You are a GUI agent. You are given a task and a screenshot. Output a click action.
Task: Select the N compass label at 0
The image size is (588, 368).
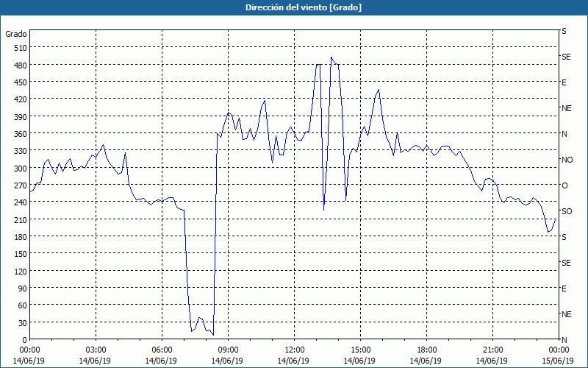[564, 340]
